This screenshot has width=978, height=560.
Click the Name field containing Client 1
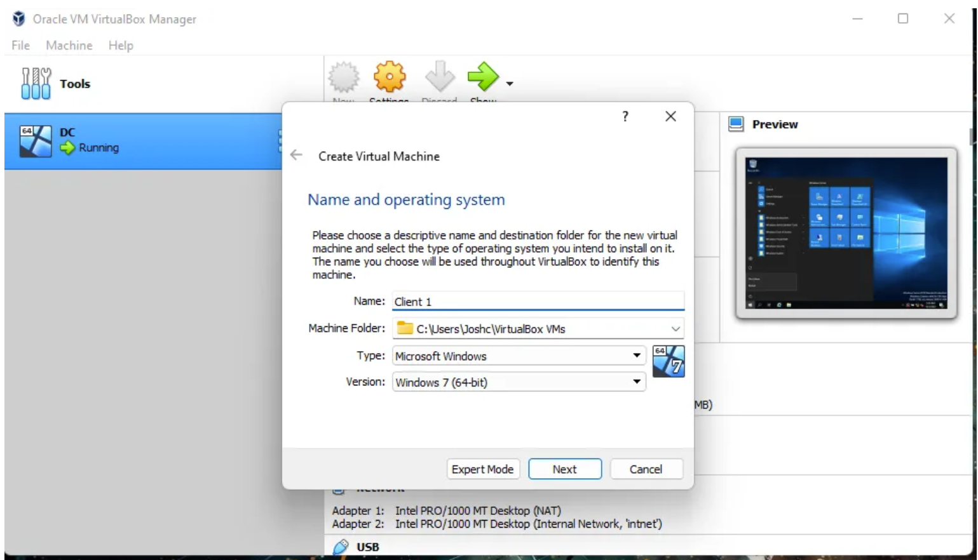(x=538, y=302)
